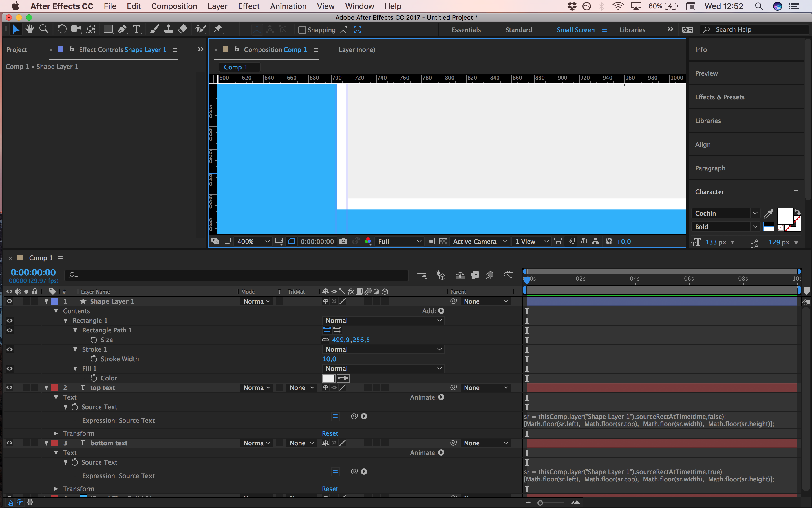Enable Motion Blur for the timeline
812x508 pixels.
tap(489, 275)
